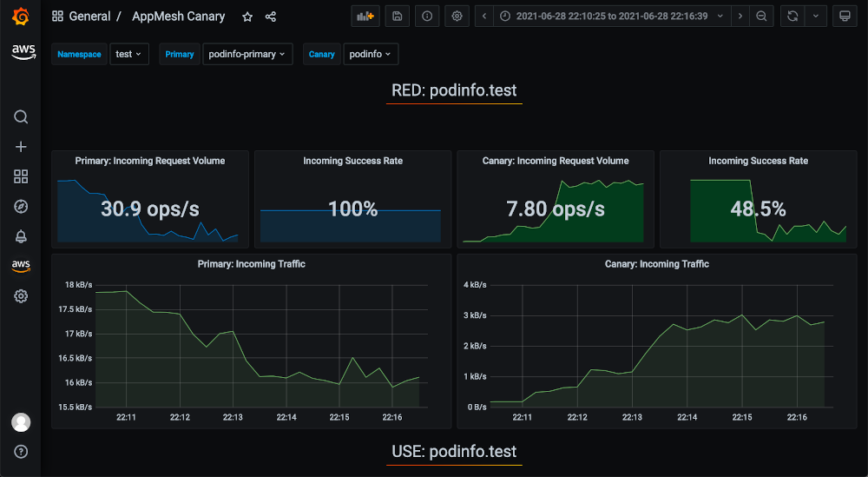Save the dashboard with floppy icon

[398, 16]
